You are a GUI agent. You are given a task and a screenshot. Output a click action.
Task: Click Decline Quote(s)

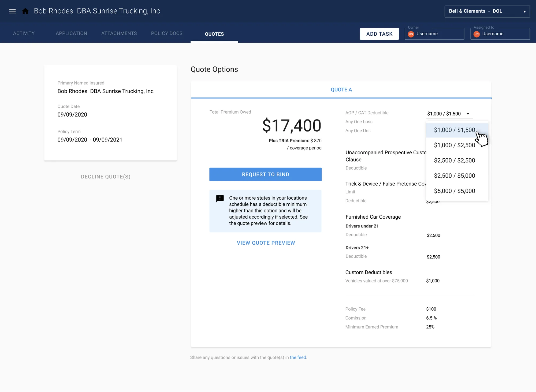(x=106, y=177)
